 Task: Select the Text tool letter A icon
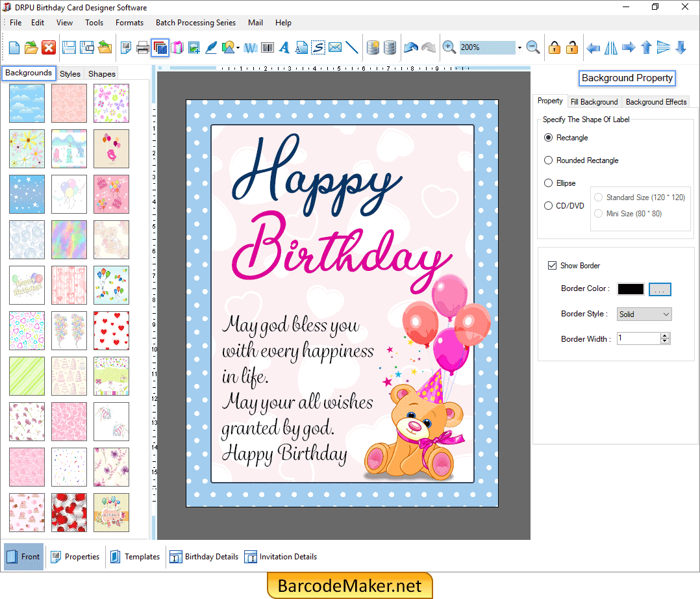tap(284, 47)
